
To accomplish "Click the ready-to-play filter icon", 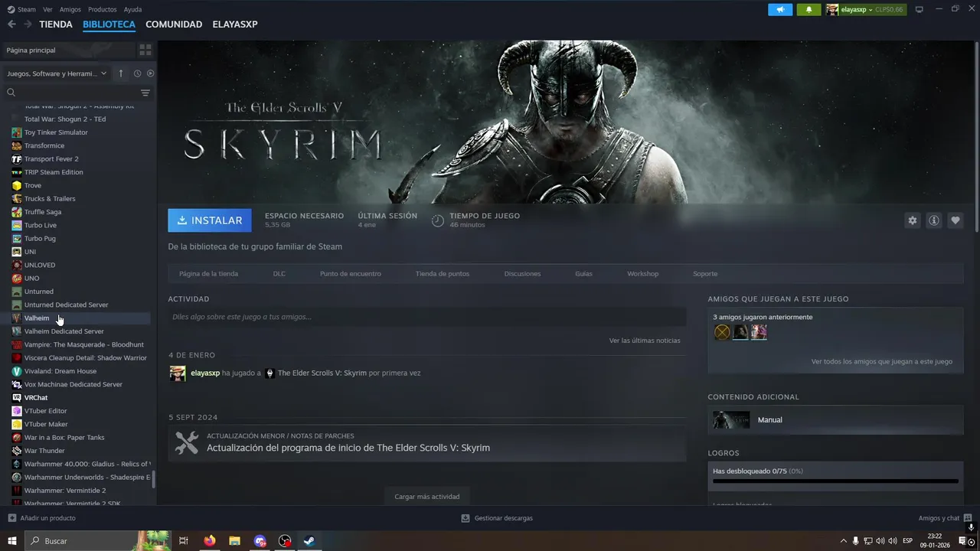I will (x=150, y=73).
